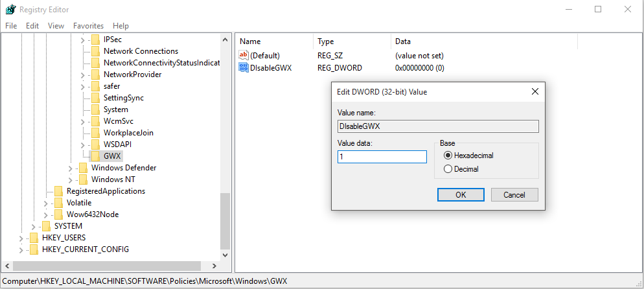Open the Edit menu
Viewport: 644px width, 289px height.
click(32, 25)
